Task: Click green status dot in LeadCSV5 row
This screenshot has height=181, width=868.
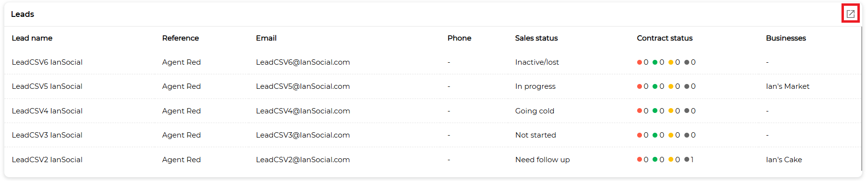Action: click(655, 86)
